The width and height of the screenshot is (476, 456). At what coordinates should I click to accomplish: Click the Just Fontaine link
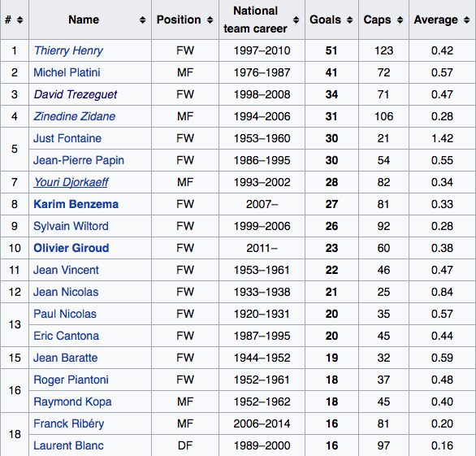click(x=67, y=138)
